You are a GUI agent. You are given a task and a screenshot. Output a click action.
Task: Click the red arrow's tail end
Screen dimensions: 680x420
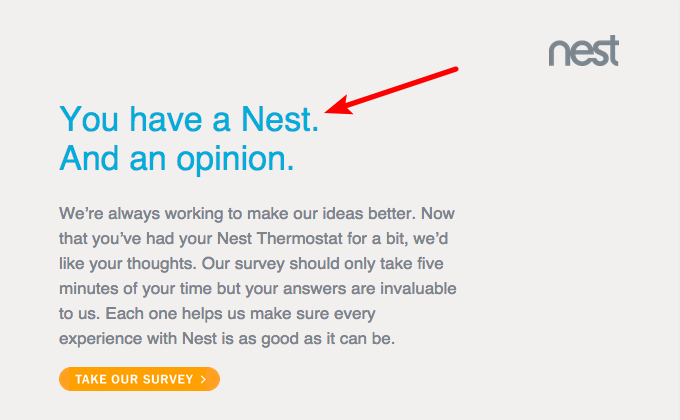coord(455,69)
